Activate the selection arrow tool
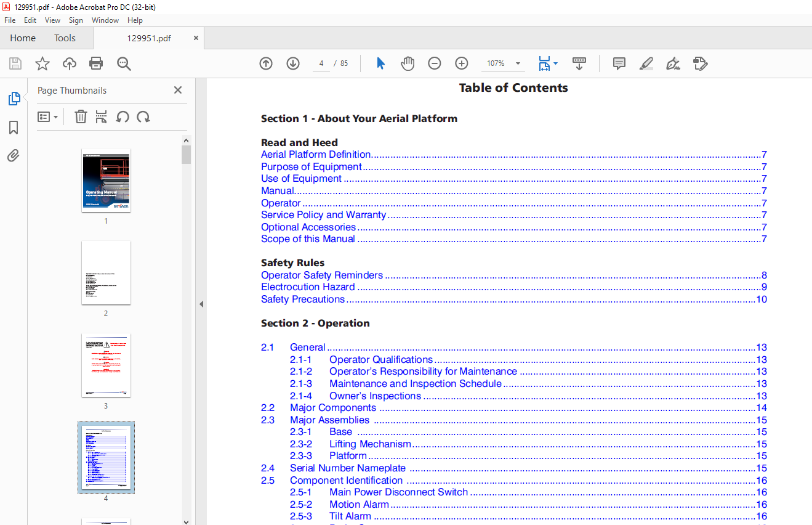The height and width of the screenshot is (525, 812). [380, 63]
